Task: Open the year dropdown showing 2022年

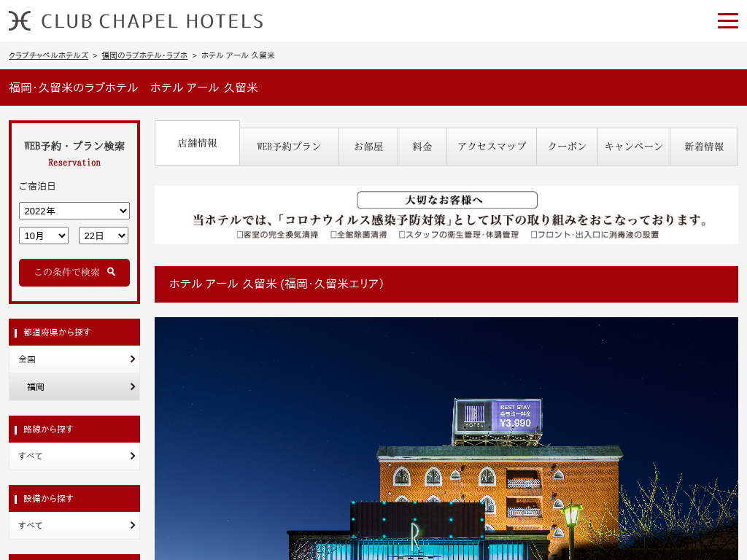Action: coord(74,211)
